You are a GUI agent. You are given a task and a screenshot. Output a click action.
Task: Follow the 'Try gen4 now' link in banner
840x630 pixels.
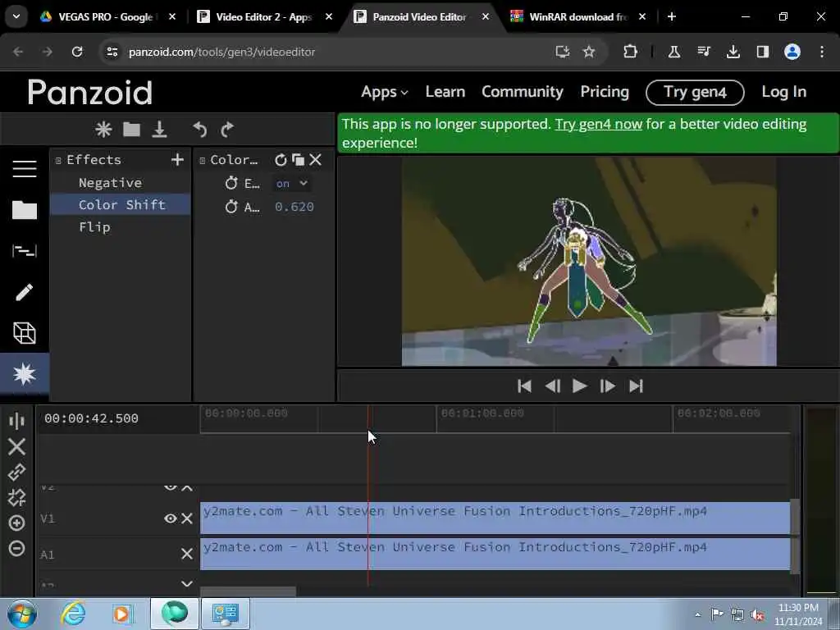click(598, 124)
